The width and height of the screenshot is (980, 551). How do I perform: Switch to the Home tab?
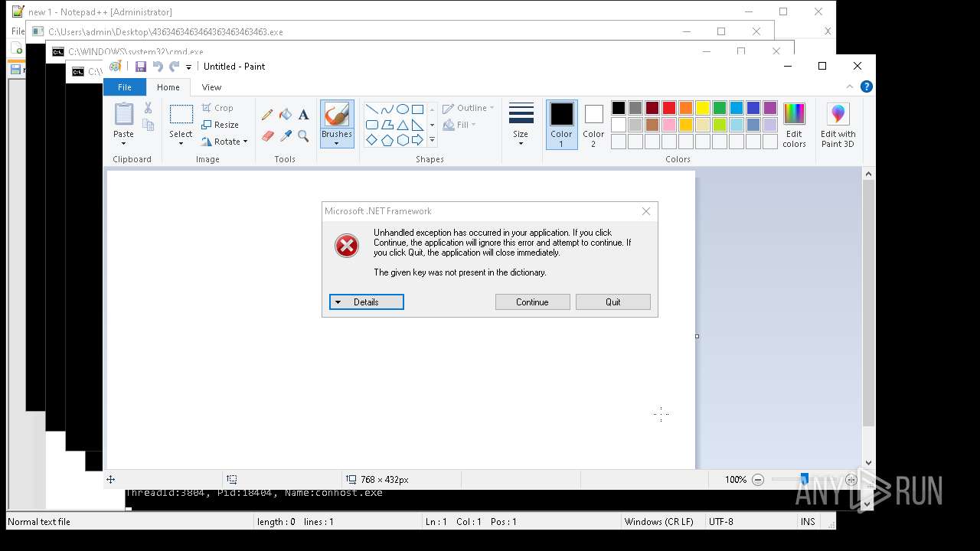point(168,87)
